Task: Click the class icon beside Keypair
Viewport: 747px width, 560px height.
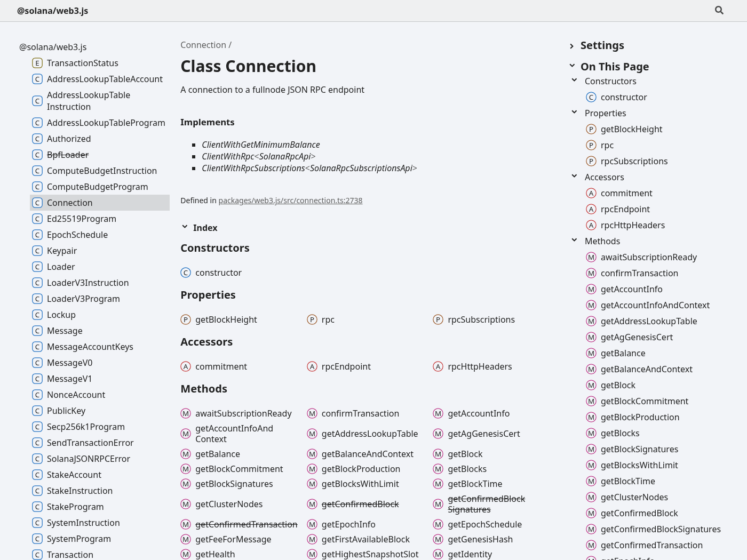Action: click(37, 251)
